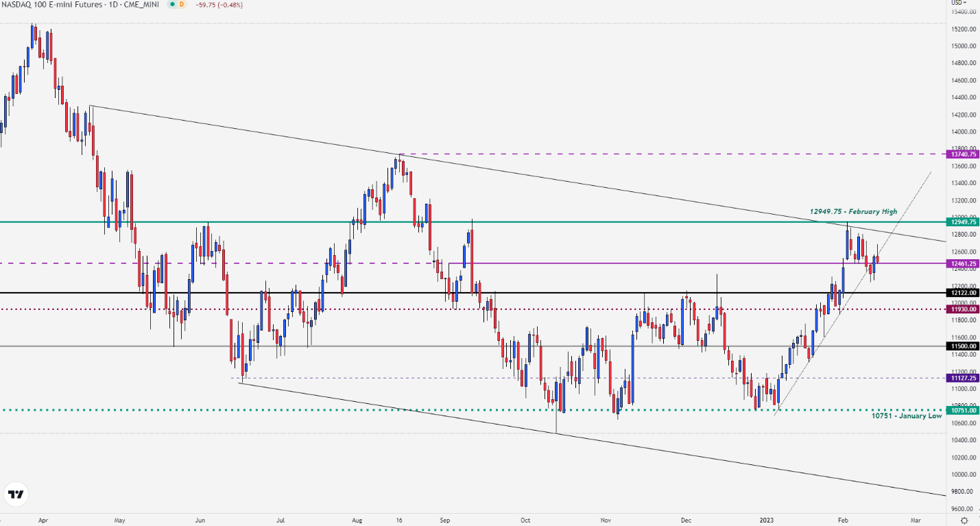Click the TradingView logo
The height and width of the screenshot is (526, 980).
16,493
